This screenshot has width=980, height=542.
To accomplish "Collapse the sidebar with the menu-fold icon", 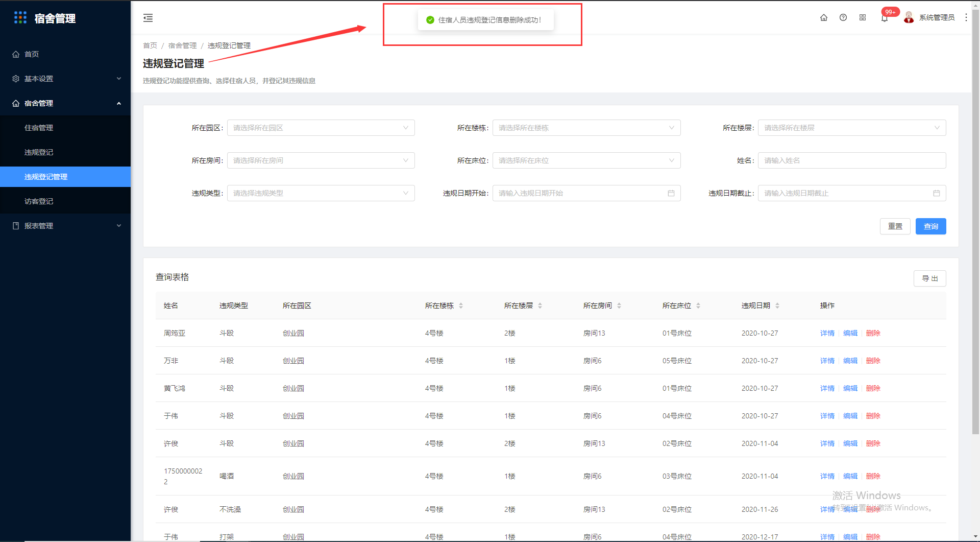I will coord(148,18).
